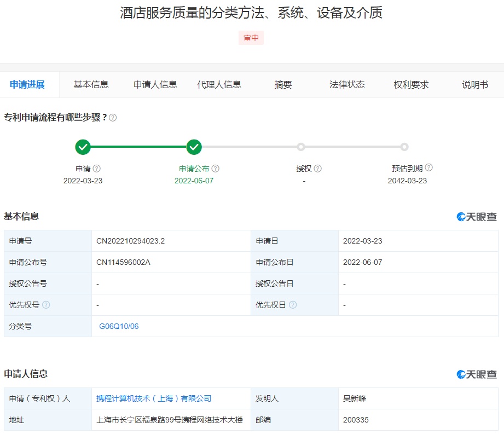This screenshot has width=504, height=434.
Task: Click help icon next to 申请 step
Action: 97,169
